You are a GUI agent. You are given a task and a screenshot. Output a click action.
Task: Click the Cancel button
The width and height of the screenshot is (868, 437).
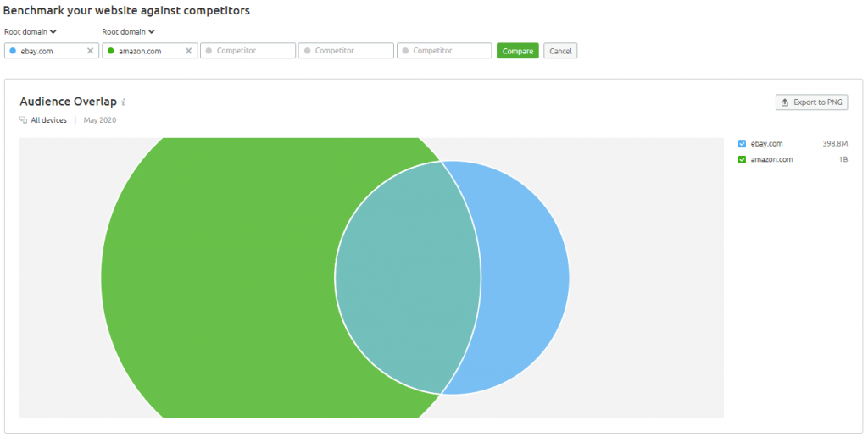click(x=560, y=51)
